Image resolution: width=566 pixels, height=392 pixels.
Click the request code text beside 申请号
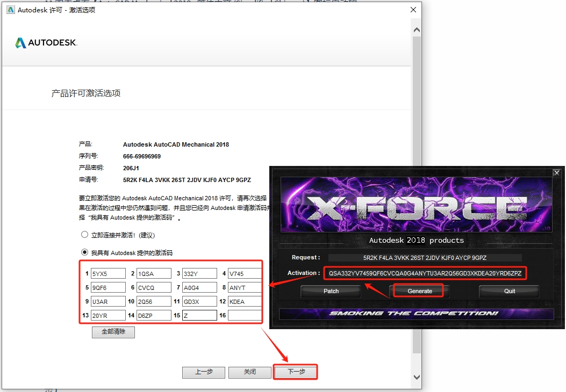point(187,180)
